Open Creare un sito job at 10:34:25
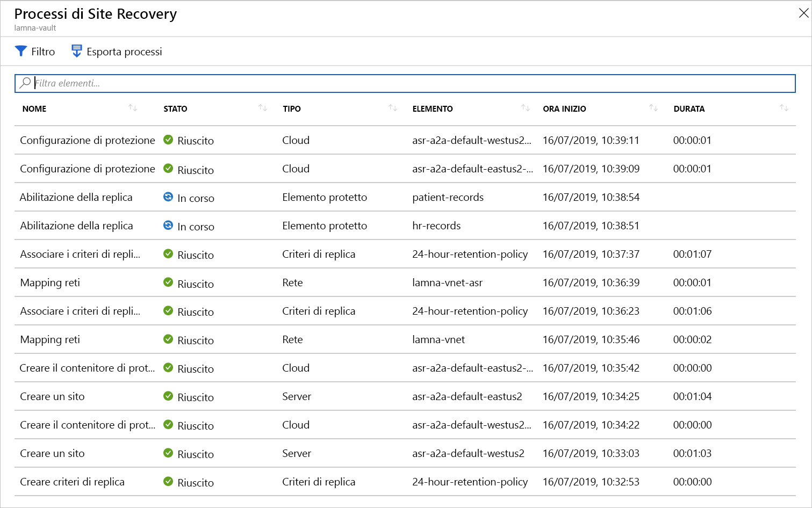The image size is (812, 508). tap(52, 396)
